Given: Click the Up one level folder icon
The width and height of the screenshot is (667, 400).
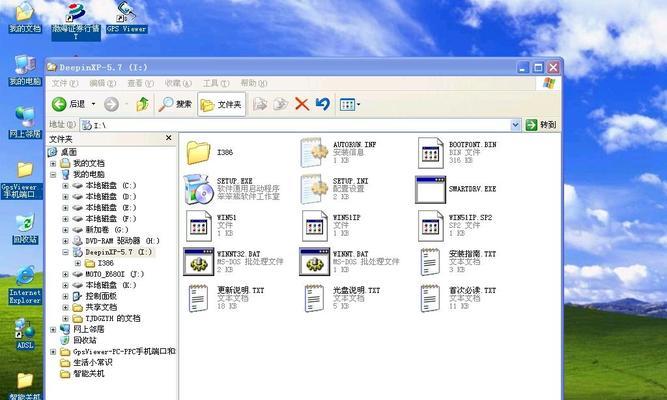Looking at the screenshot, I should pyautogui.click(x=143, y=104).
